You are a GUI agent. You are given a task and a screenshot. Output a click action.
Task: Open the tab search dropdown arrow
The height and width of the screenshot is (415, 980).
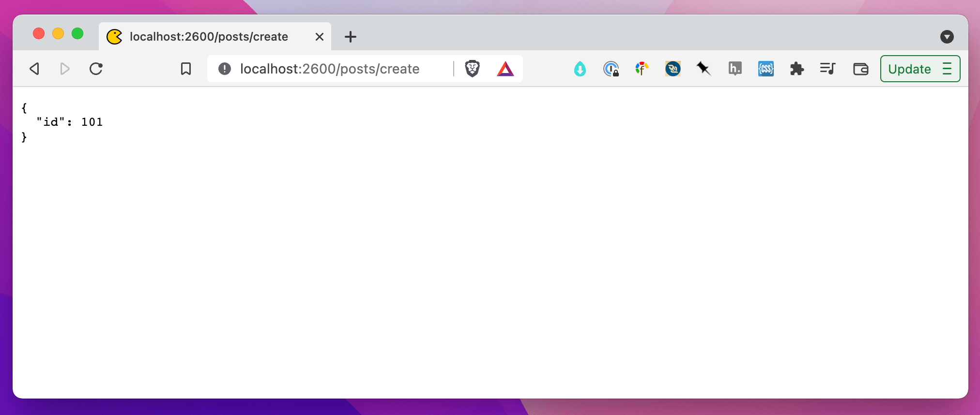point(947,37)
